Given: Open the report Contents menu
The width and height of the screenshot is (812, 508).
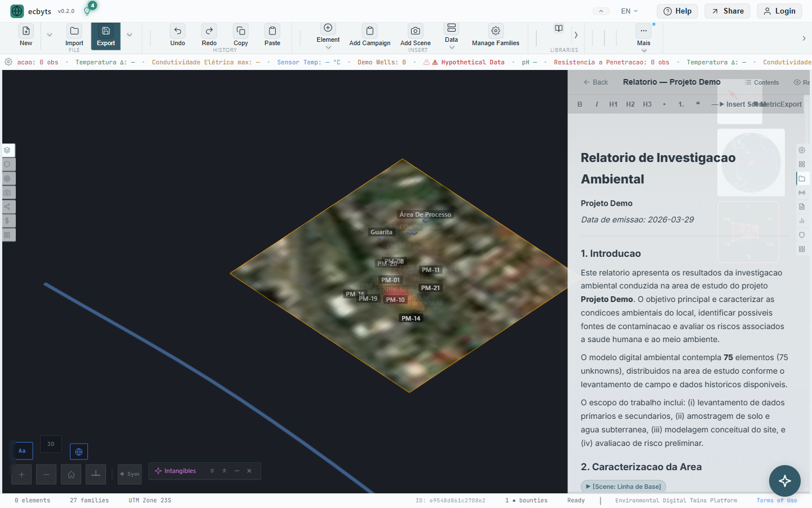Looking at the screenshot, I should pos(762,82).
